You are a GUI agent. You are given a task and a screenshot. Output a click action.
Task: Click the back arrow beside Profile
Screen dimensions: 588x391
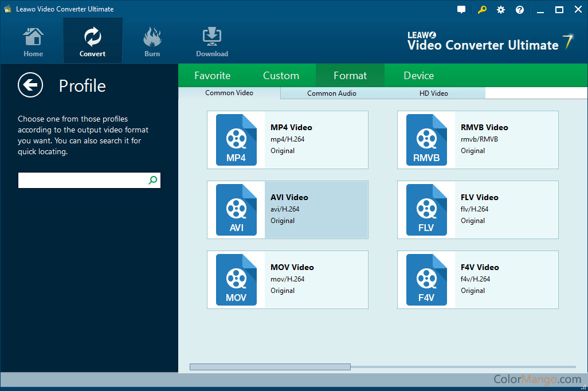(x=30, y=85)
